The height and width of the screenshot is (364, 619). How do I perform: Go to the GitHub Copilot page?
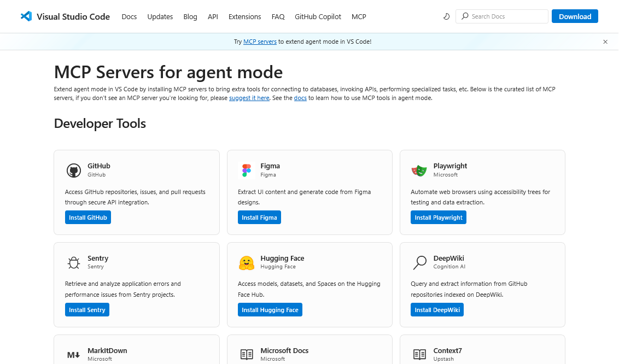click(x=318, y=16)
